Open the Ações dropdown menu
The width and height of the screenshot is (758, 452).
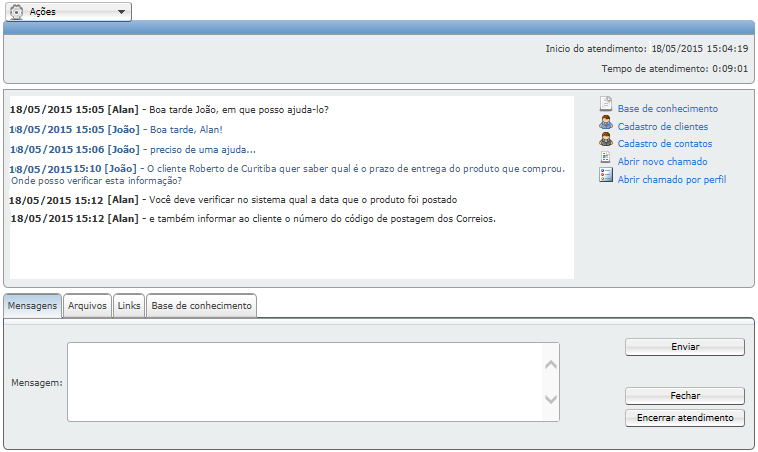click(x=68, y=12)
